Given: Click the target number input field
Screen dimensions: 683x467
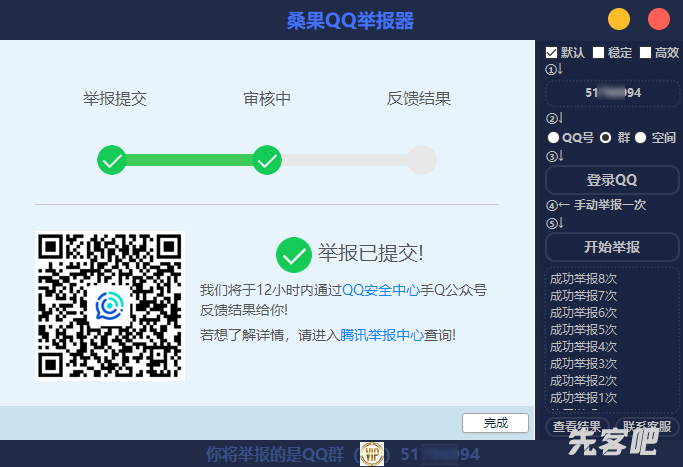Looking at the screenshot, I should [x=612, y=93].
